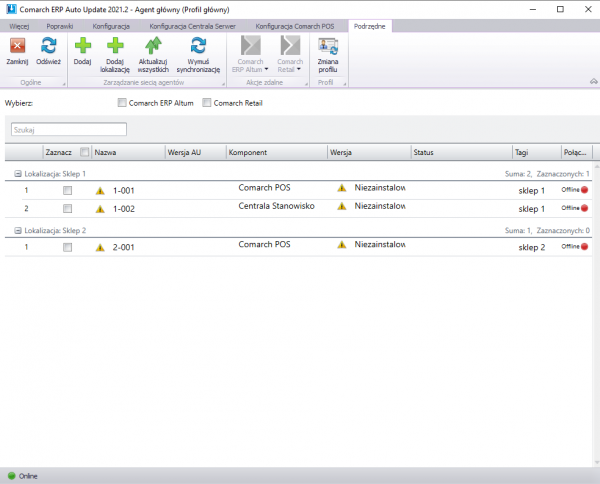Click the Zamknij close icon in ribbon
This screenshot has width=600, height=484.
[17, 46]
